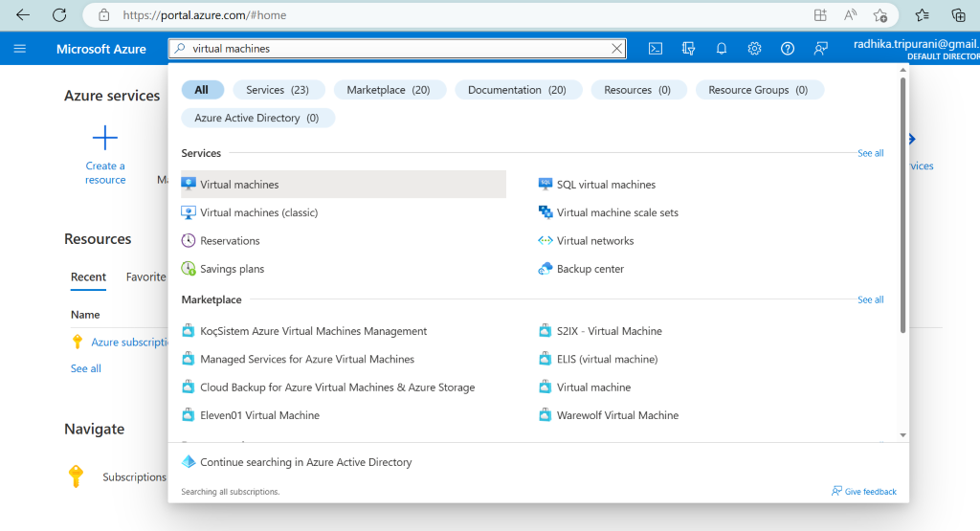Screen dimensions: 980x531
Task: Filter results by Documentation (20)
Action: [x=517, y=90]
